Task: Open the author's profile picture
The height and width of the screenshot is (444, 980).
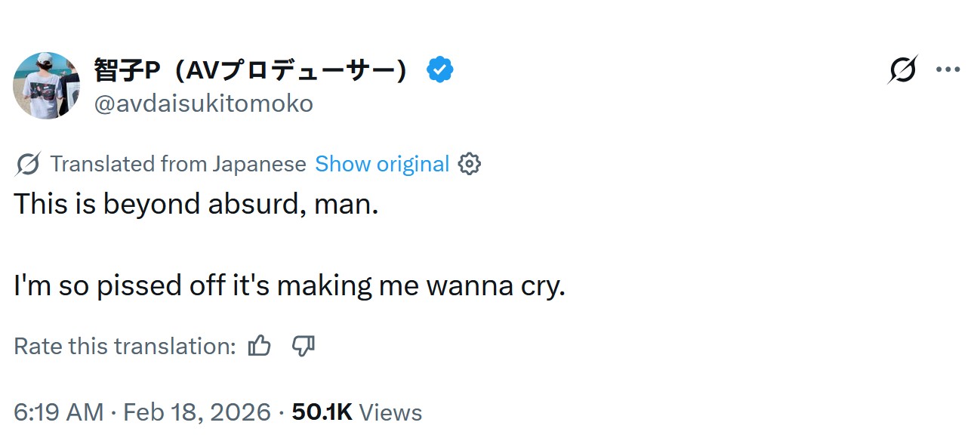Action: (47, 86)
